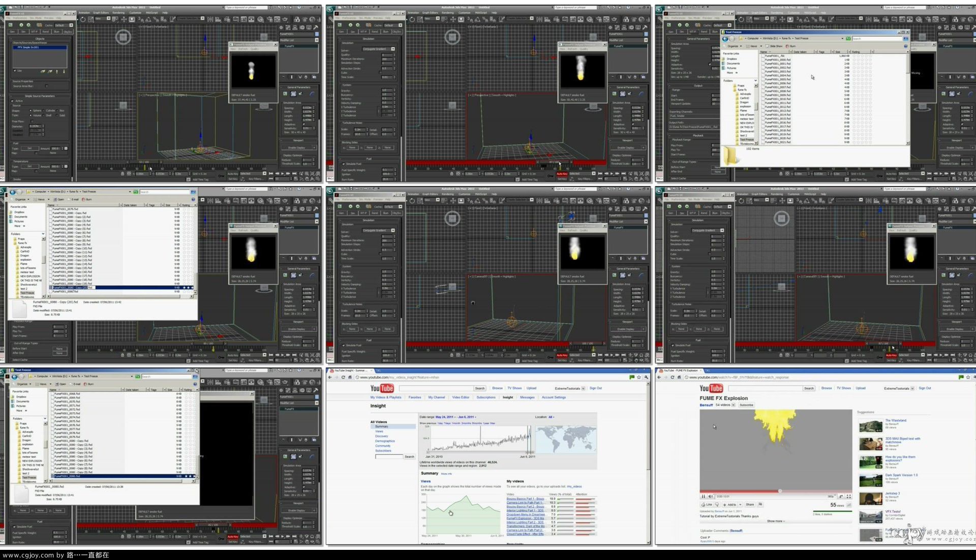Click the world map on Insight page
Image resolution: width=976 pixels, height=560 pixels.
pyautogui.click(x=566, y=439)
